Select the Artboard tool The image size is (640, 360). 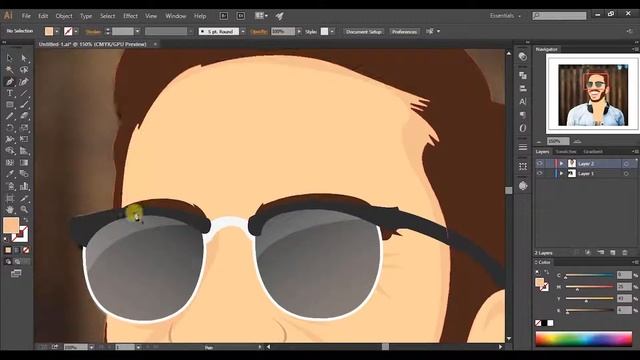click(x=10, y=199)
